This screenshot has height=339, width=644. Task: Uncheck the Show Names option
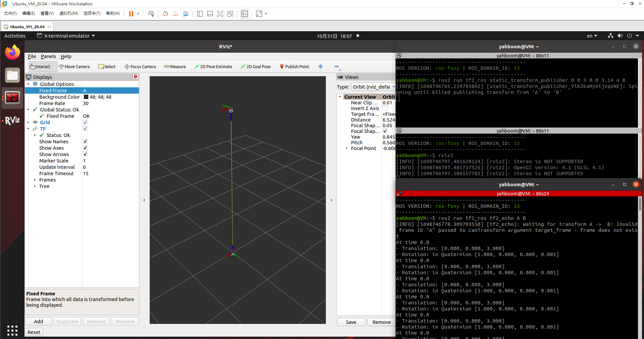click(x=85, y=142)
